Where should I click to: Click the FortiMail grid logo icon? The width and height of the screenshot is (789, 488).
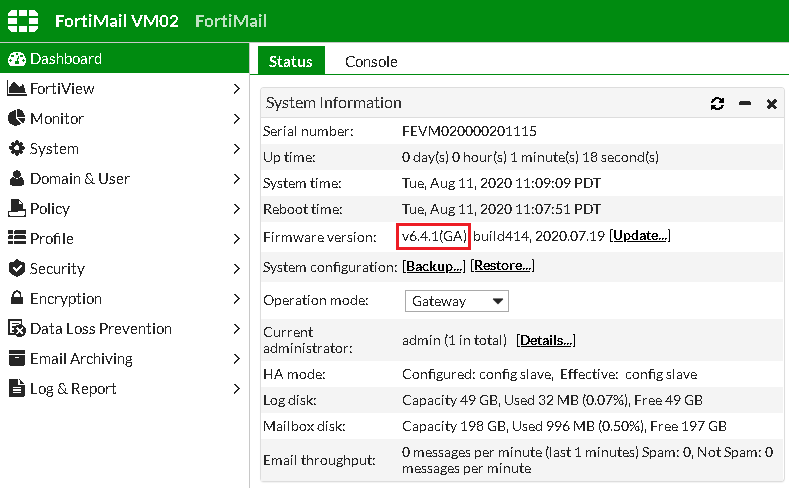point(23,21)
